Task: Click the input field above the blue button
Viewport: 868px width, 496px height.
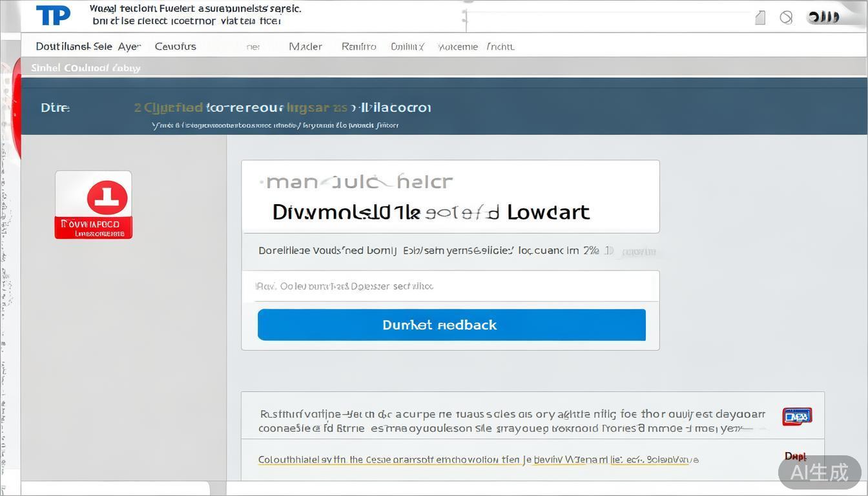Action: 450,286
